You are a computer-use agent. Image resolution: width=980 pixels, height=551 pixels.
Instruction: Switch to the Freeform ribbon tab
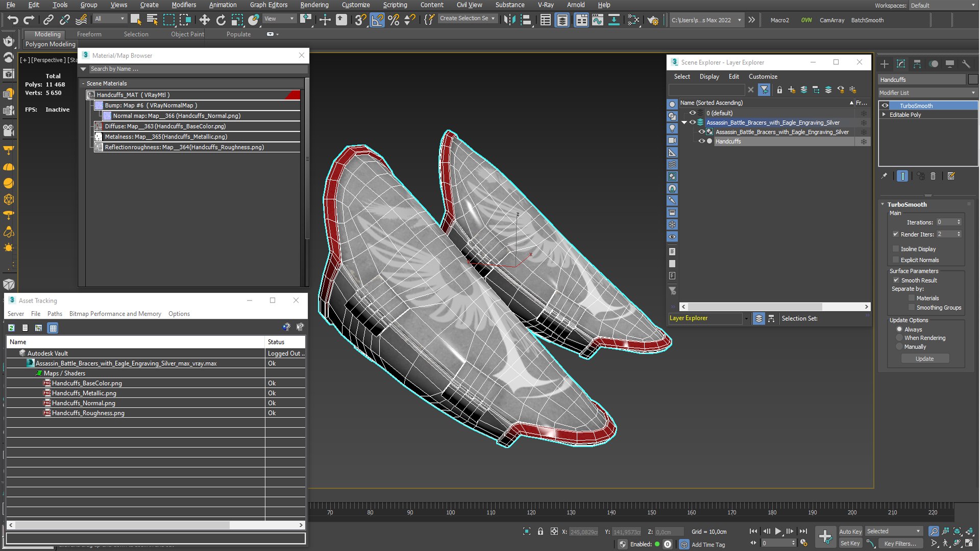(x=89, y=34)
